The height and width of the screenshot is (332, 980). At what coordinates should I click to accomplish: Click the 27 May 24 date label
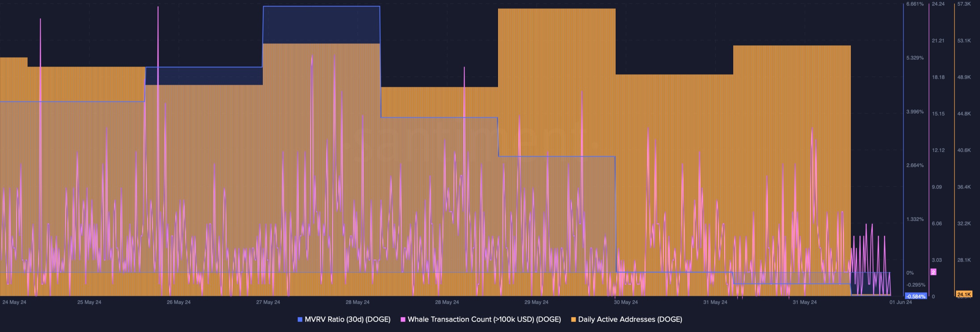[x=268, y=302]
